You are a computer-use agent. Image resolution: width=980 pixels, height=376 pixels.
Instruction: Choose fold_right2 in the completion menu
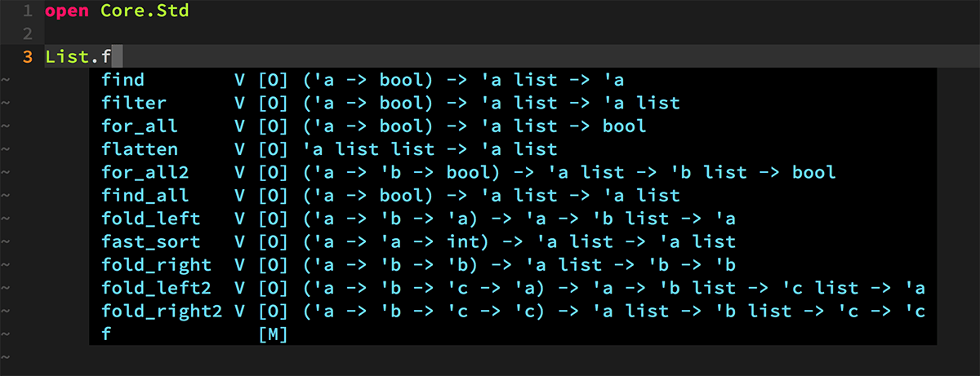pyautogui.click(x=162, y=311)
